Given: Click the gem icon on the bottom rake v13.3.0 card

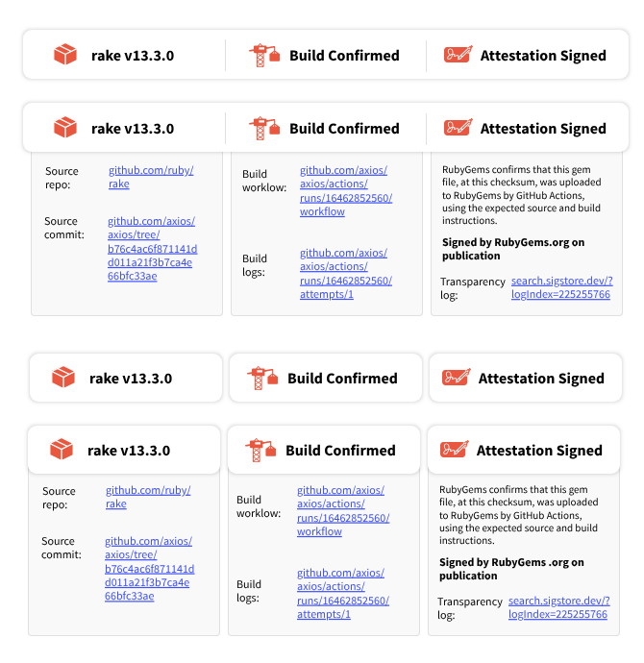Looking at the screenshot, I should coord(62,450).
